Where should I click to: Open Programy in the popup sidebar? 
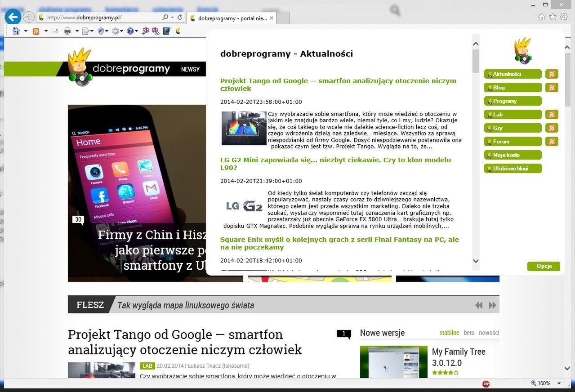pos(513,101)
